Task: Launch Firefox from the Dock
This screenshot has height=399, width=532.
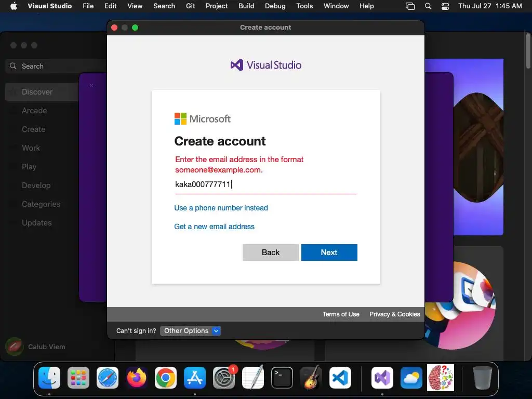Action: tap(137, 378)
